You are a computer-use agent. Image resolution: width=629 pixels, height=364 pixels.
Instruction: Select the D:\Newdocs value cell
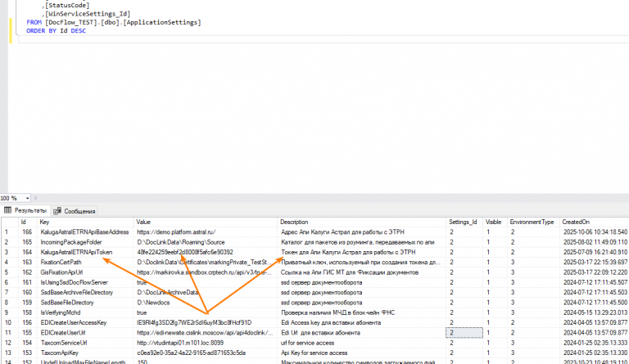205,303
